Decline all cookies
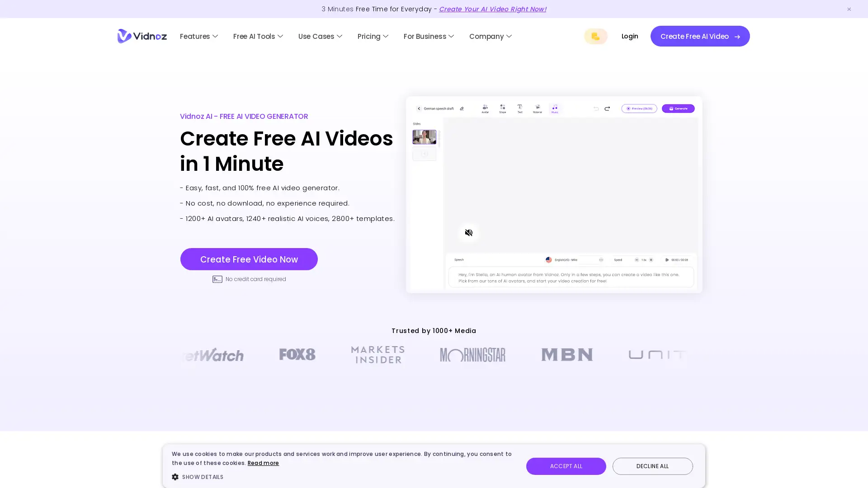This screenshot has height=488, width=868. (x=652, y=466)
